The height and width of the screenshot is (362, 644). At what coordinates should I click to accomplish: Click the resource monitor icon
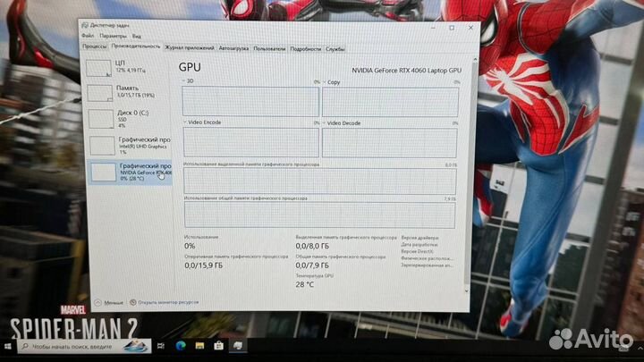tap(132, 302)
